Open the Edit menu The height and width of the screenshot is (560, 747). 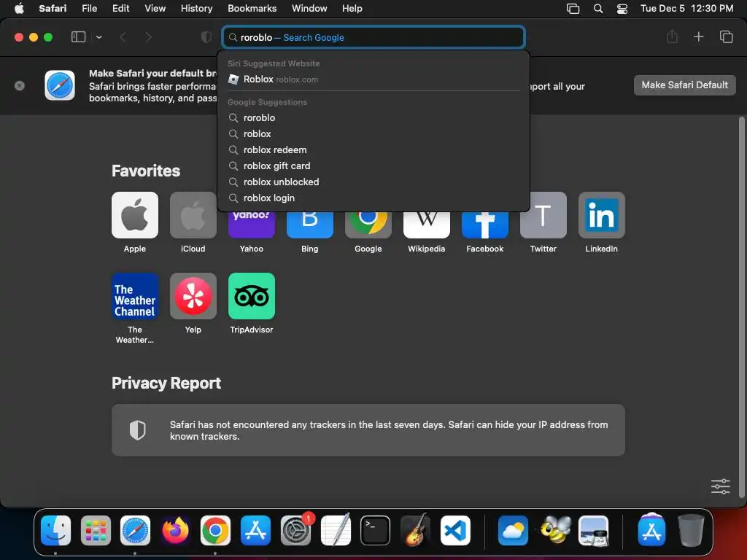[x=120, y=8]
